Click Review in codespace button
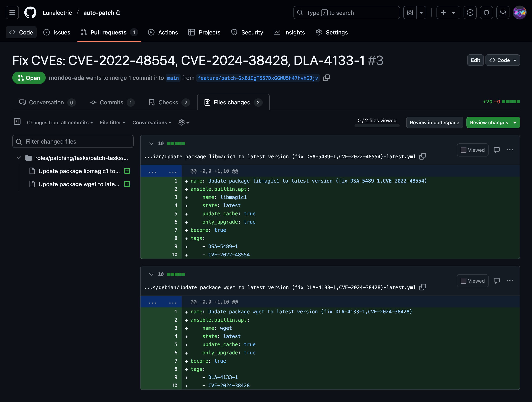The height and width of the screenshot is (402, 532). (x=434, y=122)
